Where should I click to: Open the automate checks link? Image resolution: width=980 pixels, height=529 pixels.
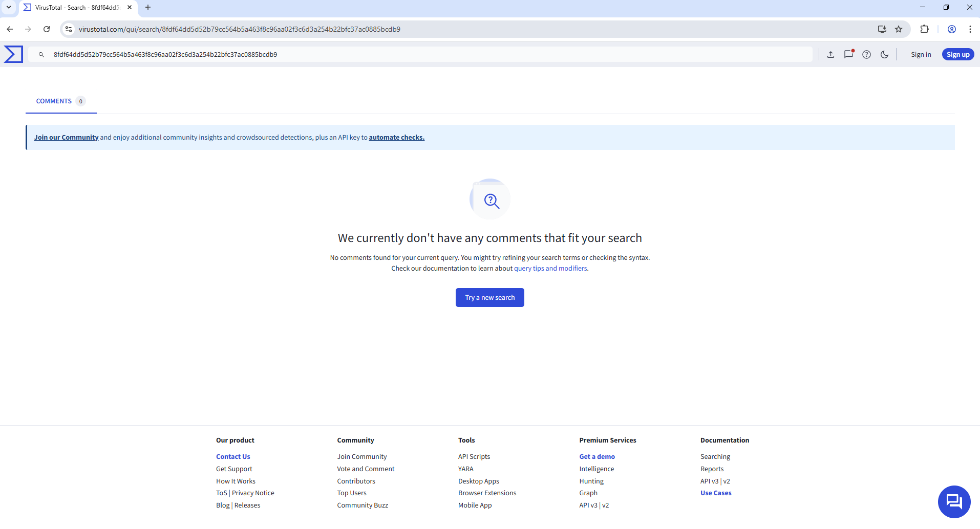tap(397, 138)
